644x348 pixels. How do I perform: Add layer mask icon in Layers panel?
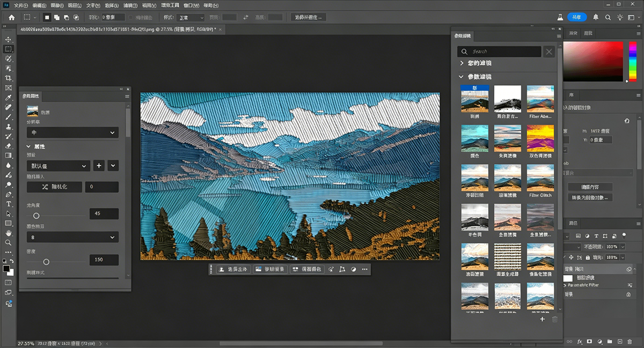[589, 341]
